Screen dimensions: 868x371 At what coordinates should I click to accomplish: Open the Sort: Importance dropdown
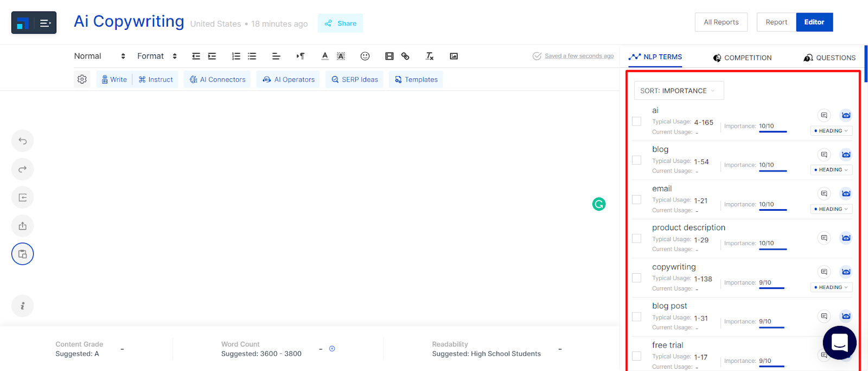click(x=679, y=91)
